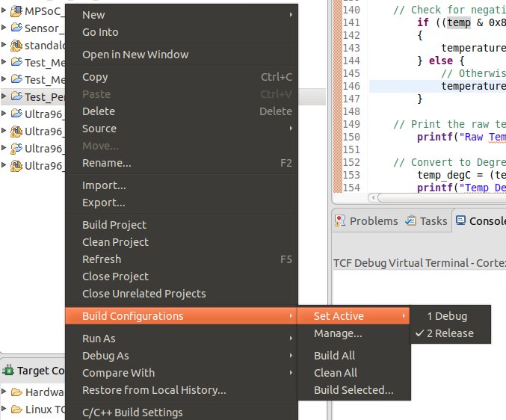Click the MPSoC project icon
This screenshot has width=506, height=420.
(x=16, y=11)
